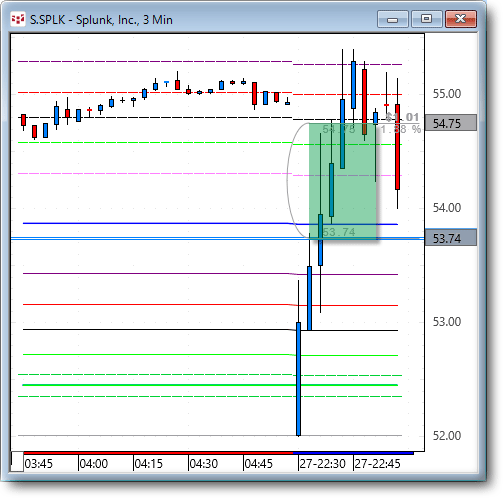Click the 04:15 time axis label
The height and width of the screenshot is (499, 504).
[149, 464]
